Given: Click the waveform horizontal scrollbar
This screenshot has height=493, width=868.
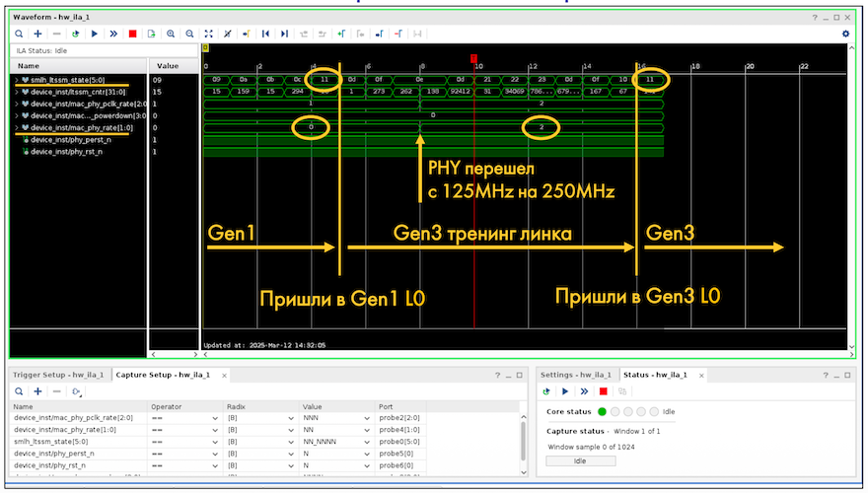Looking at the screenshot, I should 528,355.
